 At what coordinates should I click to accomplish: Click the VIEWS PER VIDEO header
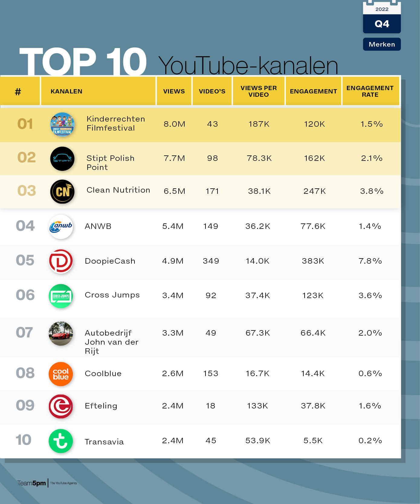point(259,91)
